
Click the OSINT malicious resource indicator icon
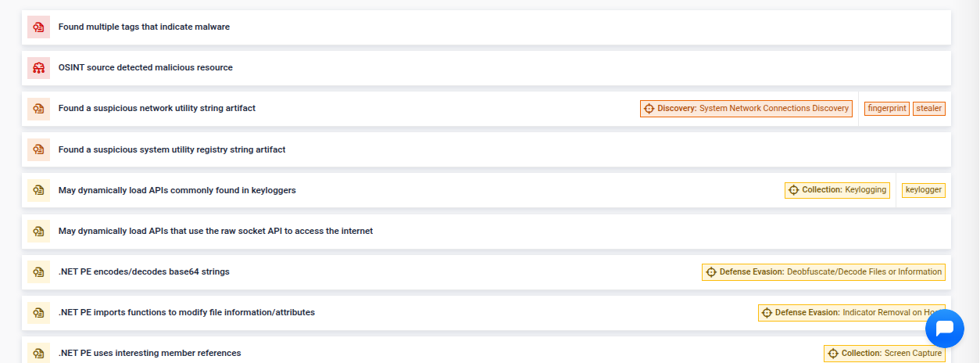click(x=38, y=68)
